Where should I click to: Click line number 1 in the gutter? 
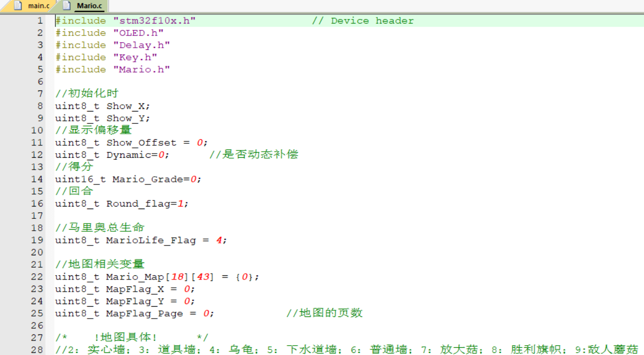pos(40,21)
